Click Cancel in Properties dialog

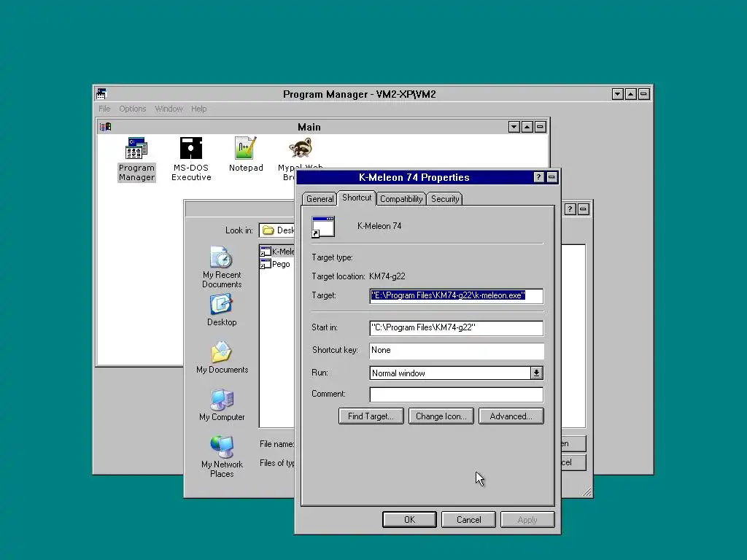(468, 519)
